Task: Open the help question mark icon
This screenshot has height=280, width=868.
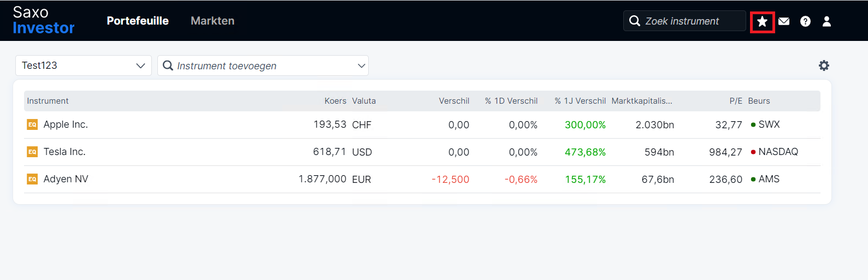Action: pyautogui.click(x=805, y=21)
